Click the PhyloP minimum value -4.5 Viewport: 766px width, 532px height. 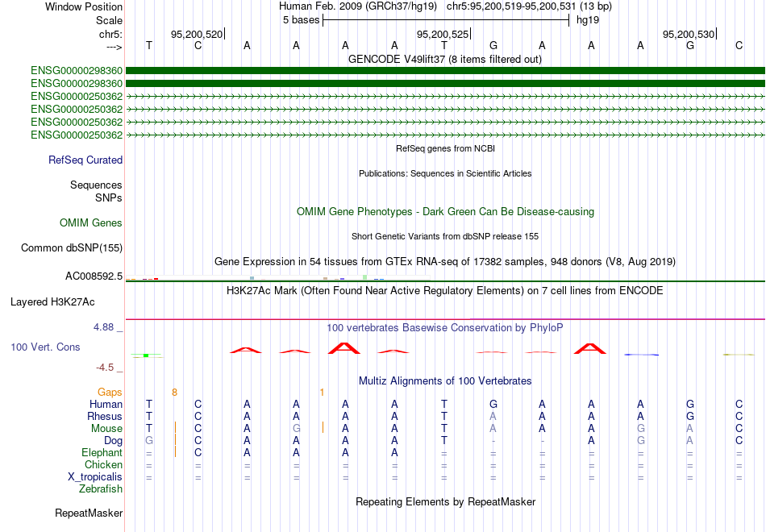(105, 368)
